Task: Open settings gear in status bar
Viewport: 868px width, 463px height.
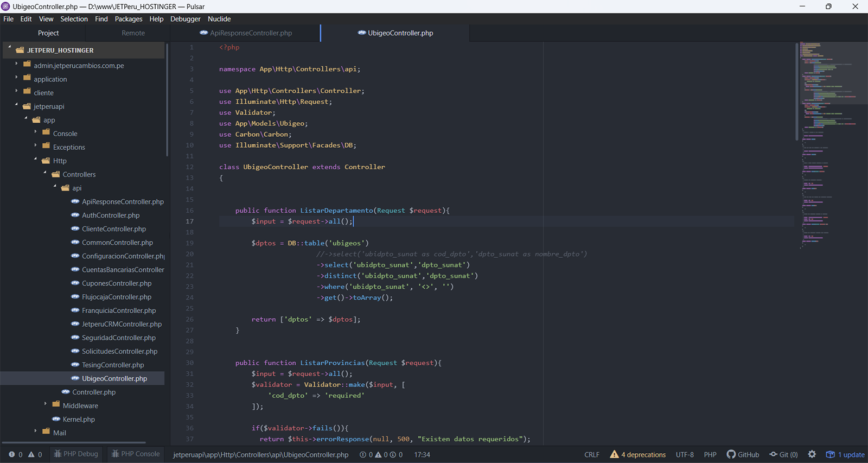Action: coord(812,454)
